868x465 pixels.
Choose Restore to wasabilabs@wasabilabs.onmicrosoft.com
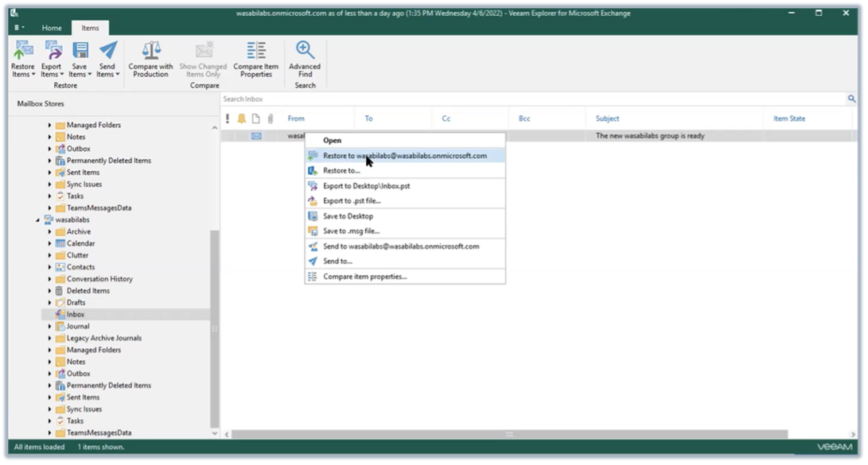click(x=404, y=156)
